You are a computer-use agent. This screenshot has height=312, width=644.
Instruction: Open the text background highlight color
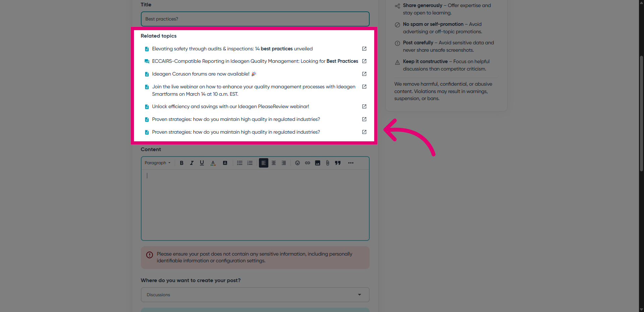225,163
